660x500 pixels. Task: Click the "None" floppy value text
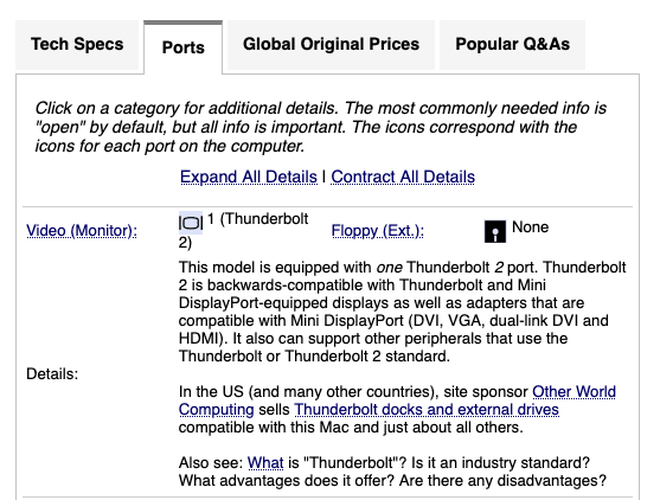click(530, 227)
